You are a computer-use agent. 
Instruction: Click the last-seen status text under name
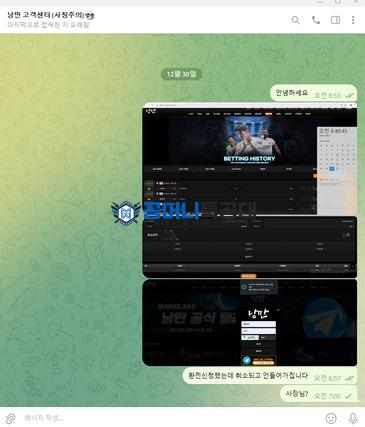(x=48, y=25)
